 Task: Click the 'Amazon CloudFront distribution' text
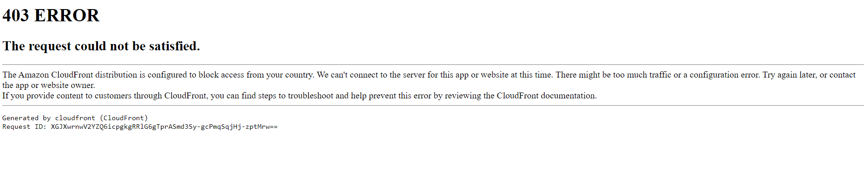(x=78, y=75)
